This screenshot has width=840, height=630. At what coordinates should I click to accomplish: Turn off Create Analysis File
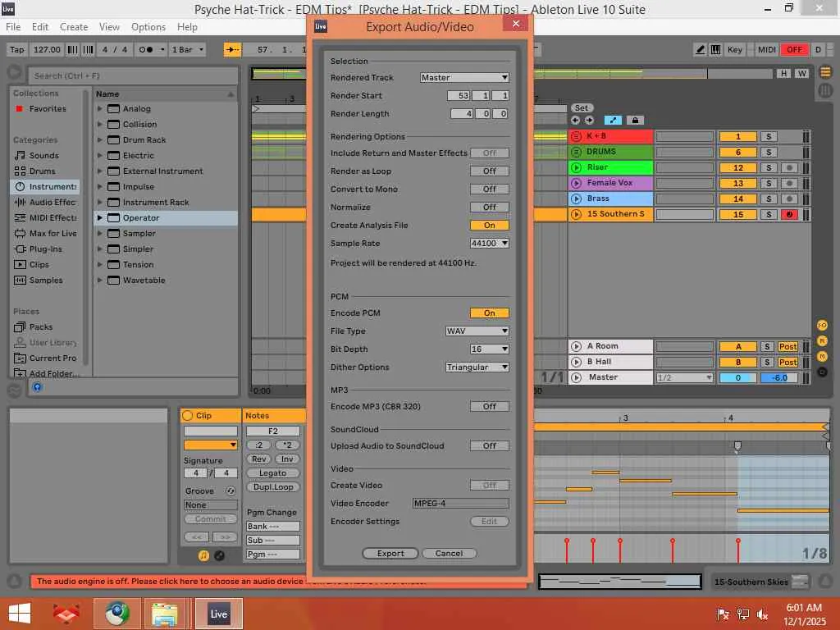(x=489, y=225)
